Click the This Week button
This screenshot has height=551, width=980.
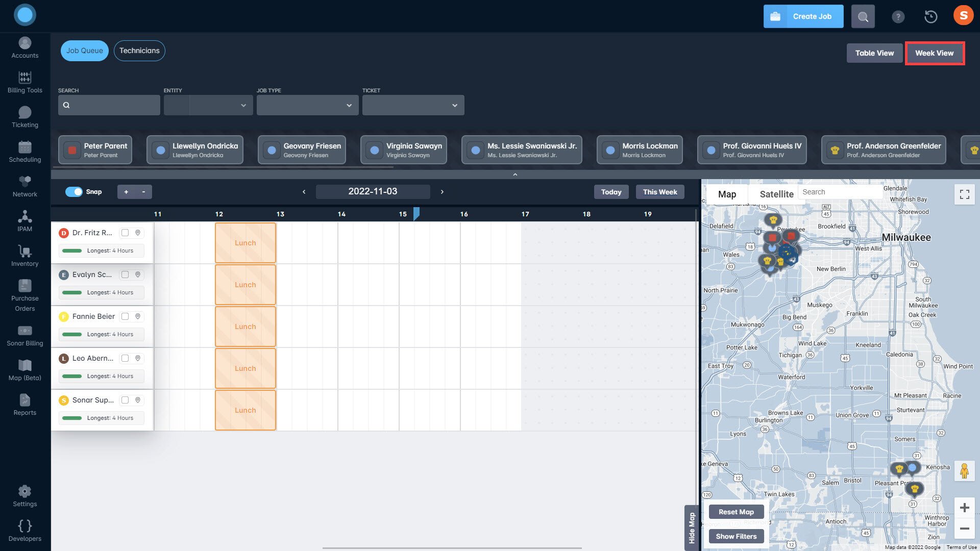[659, 191]
